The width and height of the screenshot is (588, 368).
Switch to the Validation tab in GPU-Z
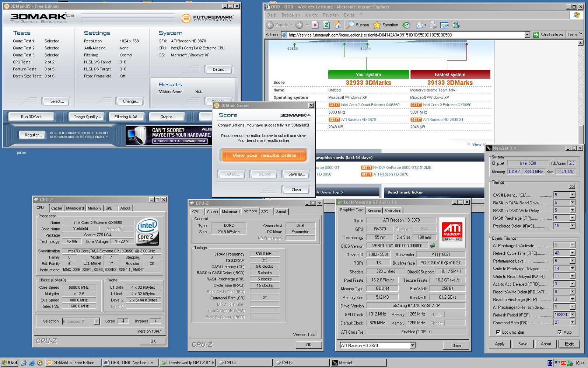[x=393, y=211]
